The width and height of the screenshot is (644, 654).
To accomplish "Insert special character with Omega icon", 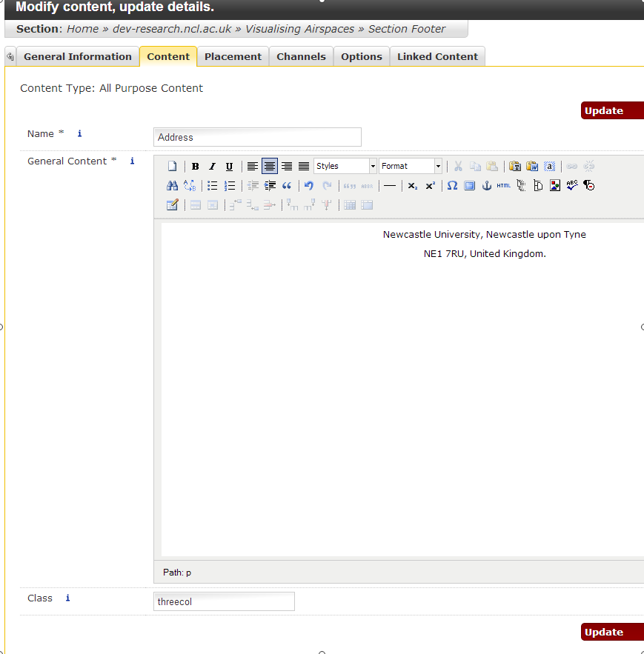I will [x=452, y=186].
